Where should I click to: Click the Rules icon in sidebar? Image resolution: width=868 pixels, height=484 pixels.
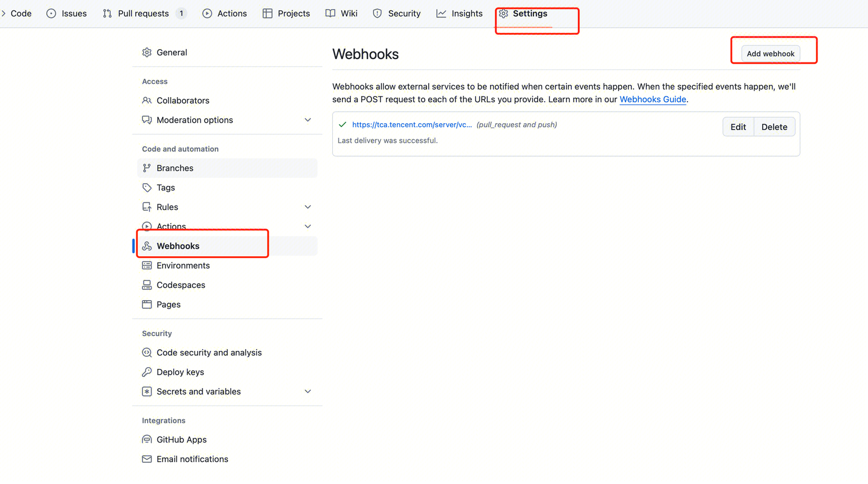point(147,207)
